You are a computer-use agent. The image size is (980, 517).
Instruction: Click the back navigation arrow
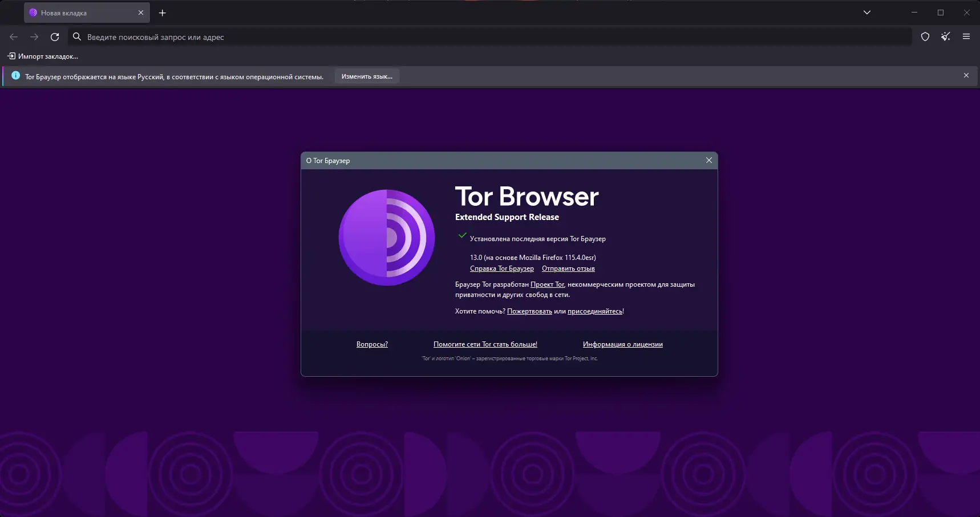pos(14,37)
